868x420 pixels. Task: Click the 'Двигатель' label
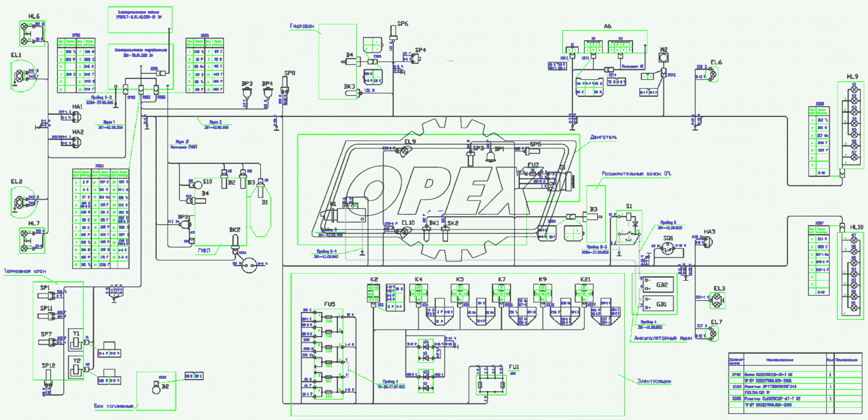[x=603, y=137]
